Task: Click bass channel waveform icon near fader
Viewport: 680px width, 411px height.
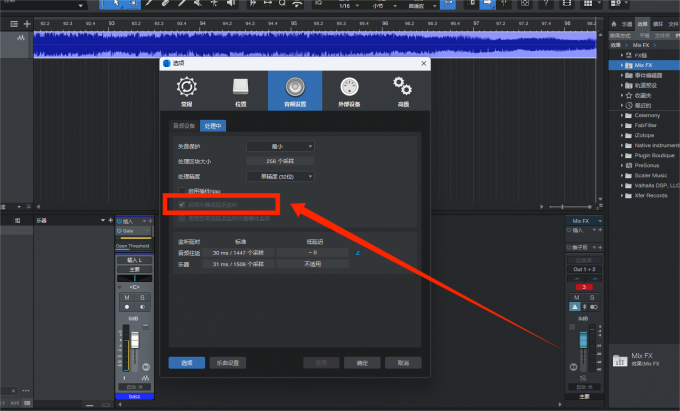Action: (x=145, y=378)
